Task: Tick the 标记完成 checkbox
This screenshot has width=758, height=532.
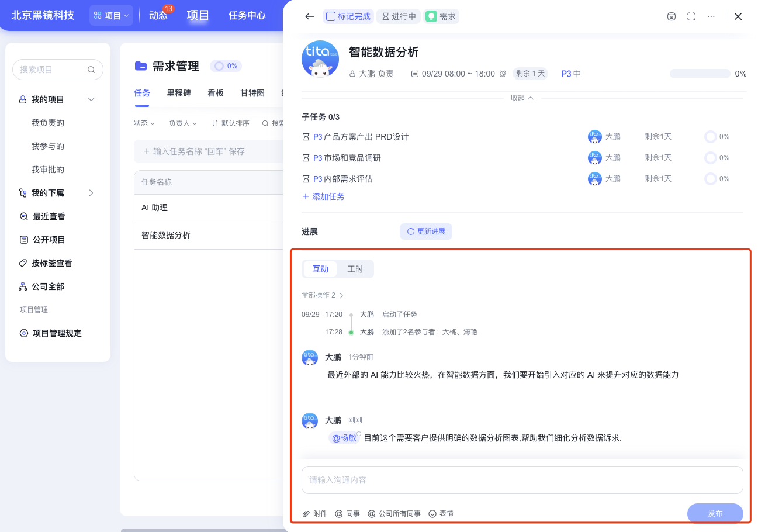Action: pos(331,16)
